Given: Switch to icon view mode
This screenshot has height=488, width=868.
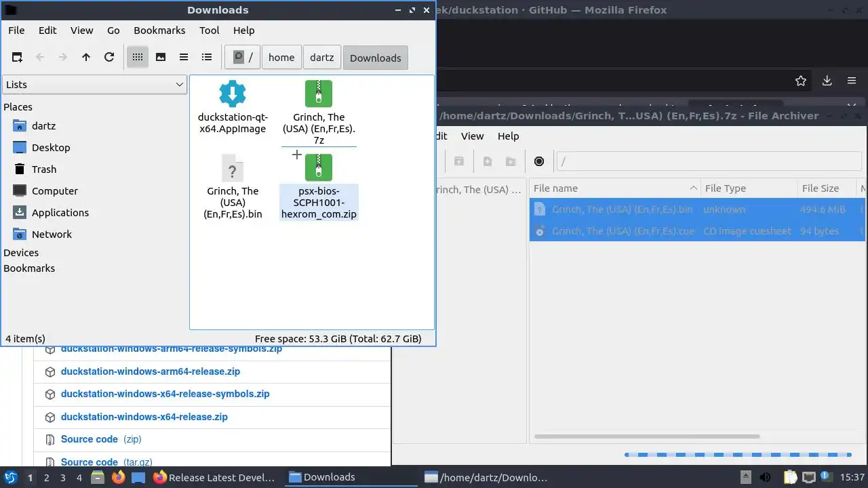Looking at the screenshot, I should 138,58.
